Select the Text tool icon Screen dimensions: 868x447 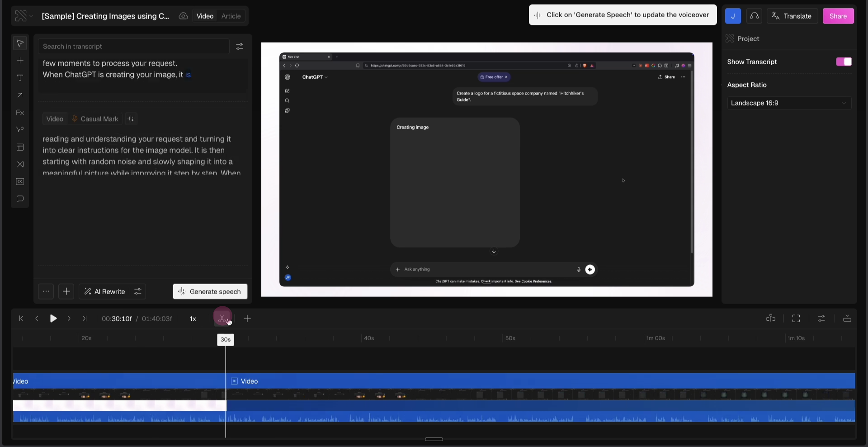point(20,78)
